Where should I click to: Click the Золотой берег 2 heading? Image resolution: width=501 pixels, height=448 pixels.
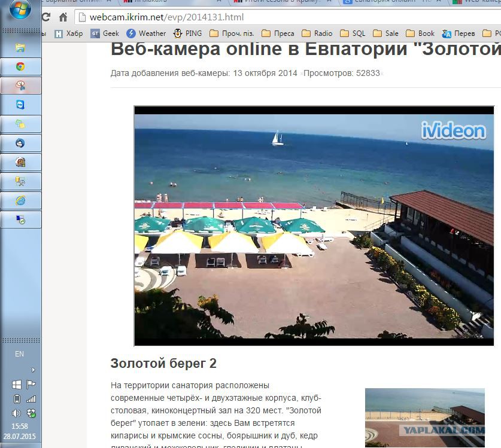(163, 364)
